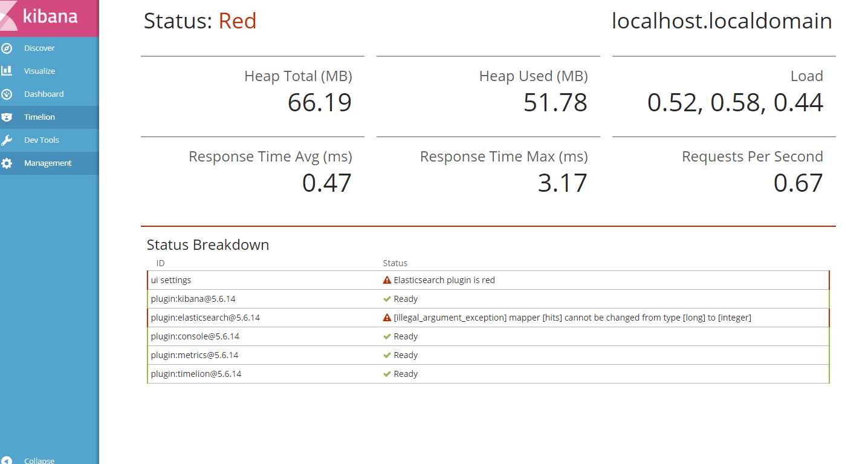Click the green checkmark for plugin:metrics

tap(387, 355)
